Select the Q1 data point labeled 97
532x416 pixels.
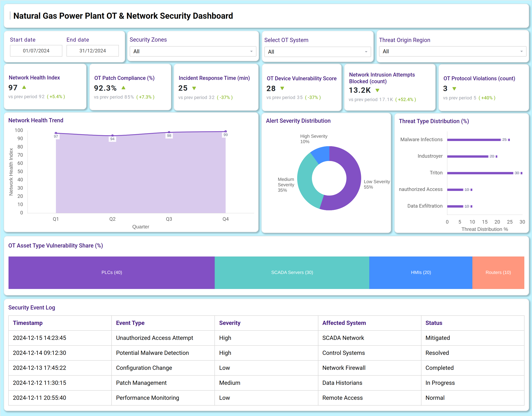tap(56, 133)
